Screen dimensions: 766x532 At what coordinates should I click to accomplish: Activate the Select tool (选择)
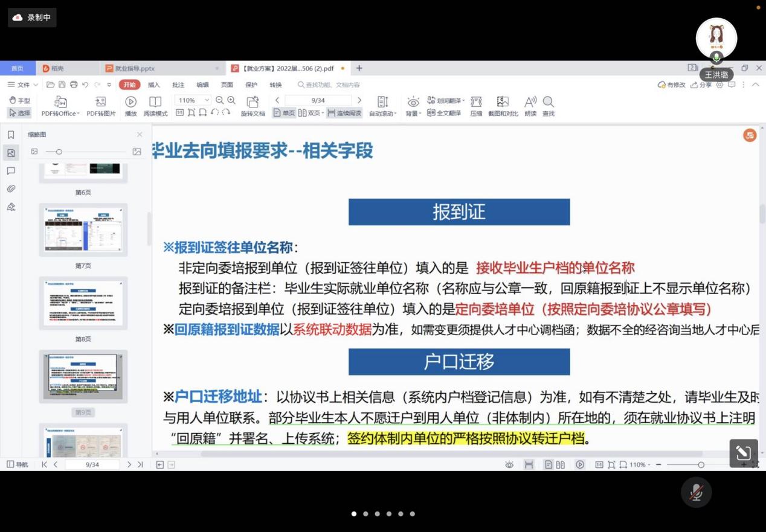19,113
